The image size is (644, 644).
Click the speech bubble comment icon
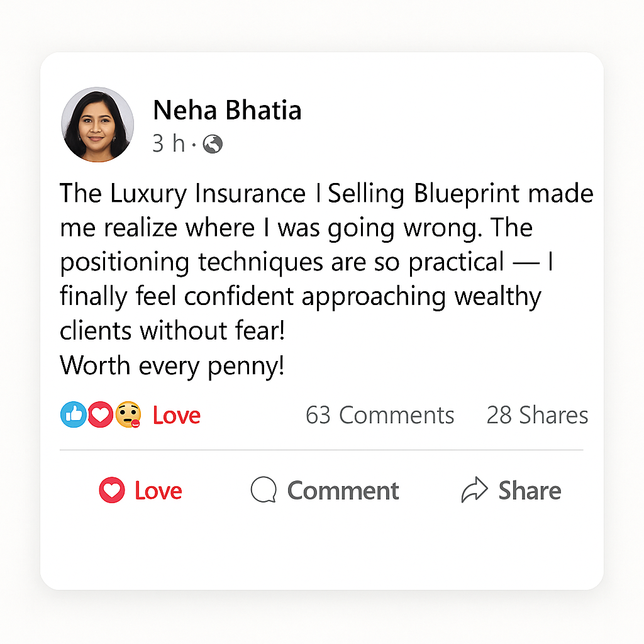point(263,491)
